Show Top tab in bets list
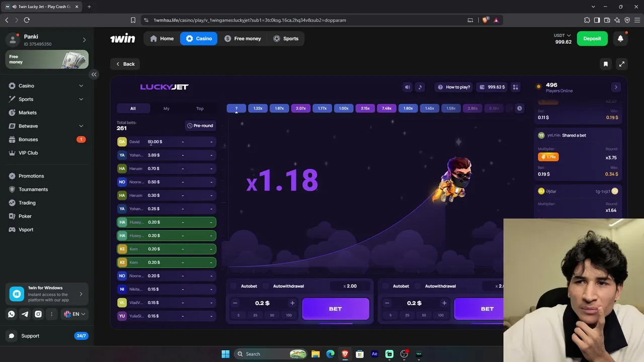Viewport: 644px width, 362px height. tap(200, 109)
